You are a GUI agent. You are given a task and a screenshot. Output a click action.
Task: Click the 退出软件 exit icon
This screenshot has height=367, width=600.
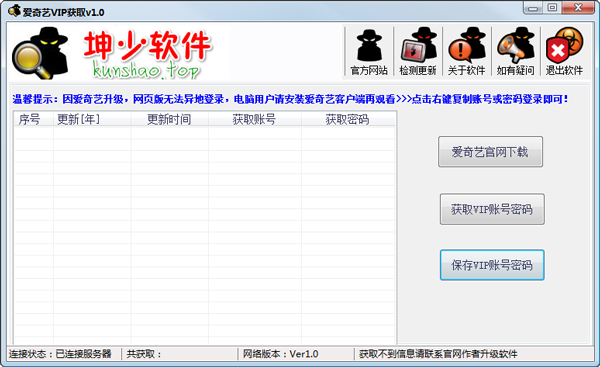[564, 51]
